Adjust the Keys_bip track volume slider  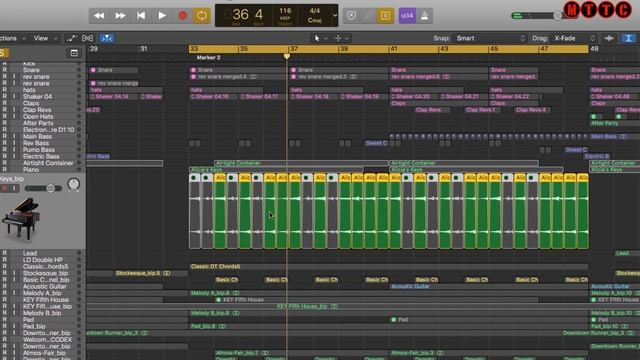pyautogui.click(x=50, y=188)
